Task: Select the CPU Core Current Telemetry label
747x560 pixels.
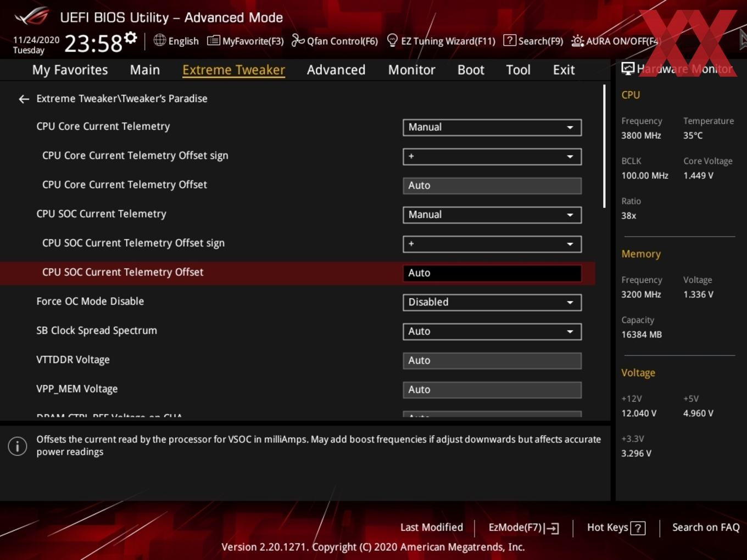Action: tap(103, 126)
